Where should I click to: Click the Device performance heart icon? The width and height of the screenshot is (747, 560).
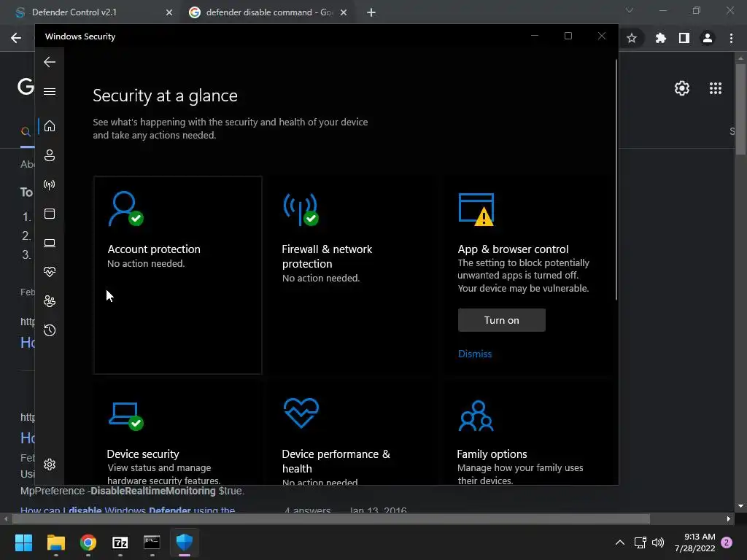(x=301, y=413)
